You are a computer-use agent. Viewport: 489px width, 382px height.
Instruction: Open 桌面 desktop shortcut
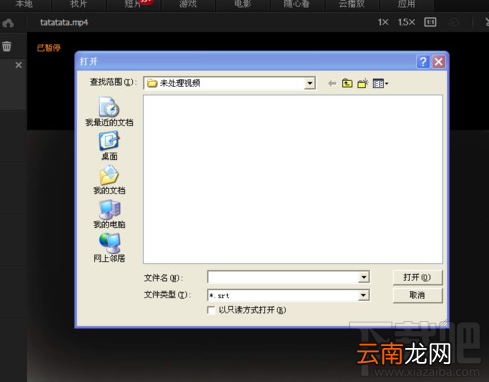click(x=109, y=146)
